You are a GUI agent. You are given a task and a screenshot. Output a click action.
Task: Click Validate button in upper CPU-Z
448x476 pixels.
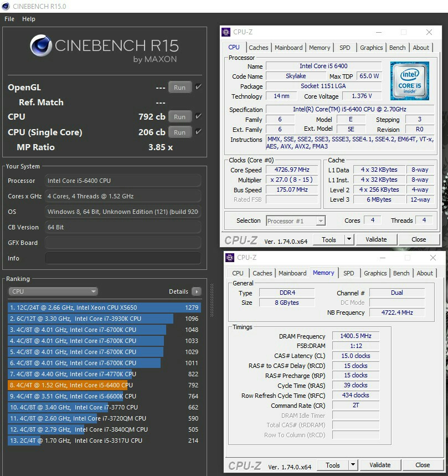click(376, 239)
